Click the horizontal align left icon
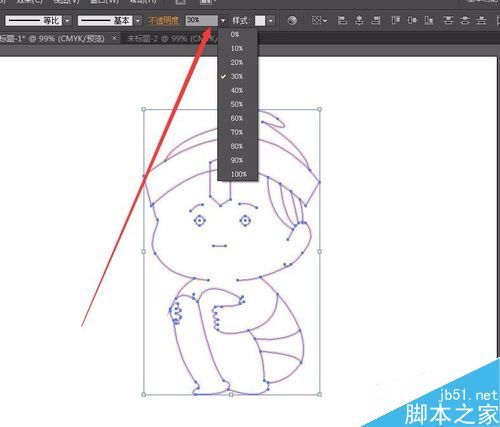The image size is (500, 427). 342,21
